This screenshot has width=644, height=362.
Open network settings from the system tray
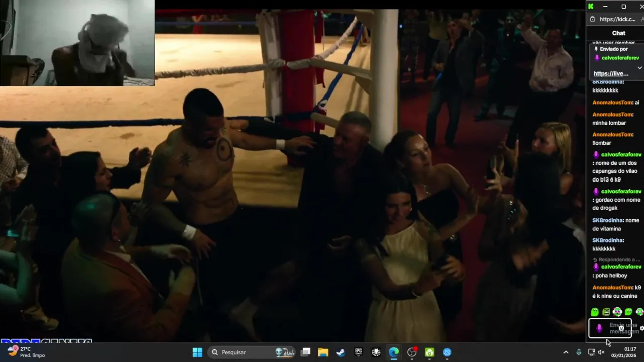coord(591,352)
